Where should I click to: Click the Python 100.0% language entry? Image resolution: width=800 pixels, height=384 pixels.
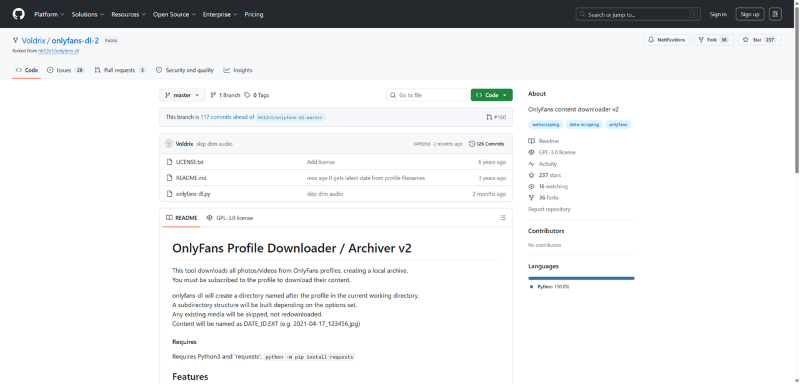coord(550,287)
